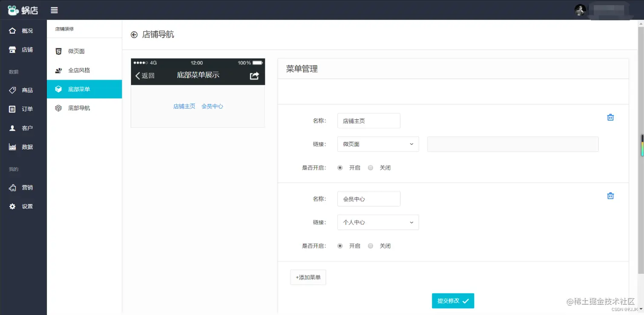Open the 设置 settings section
Screen dimensions: 644x315
coord(23,206)
